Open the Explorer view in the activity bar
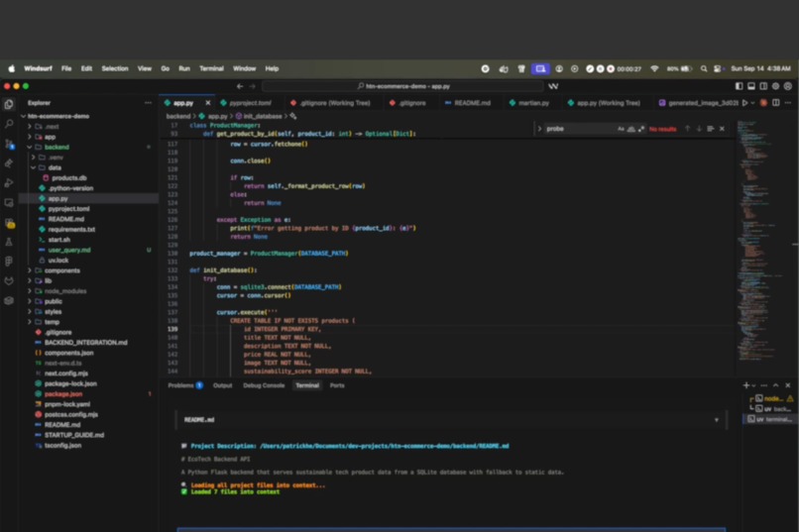The width and height of the screenshot is (799, 532). [9, 104]
